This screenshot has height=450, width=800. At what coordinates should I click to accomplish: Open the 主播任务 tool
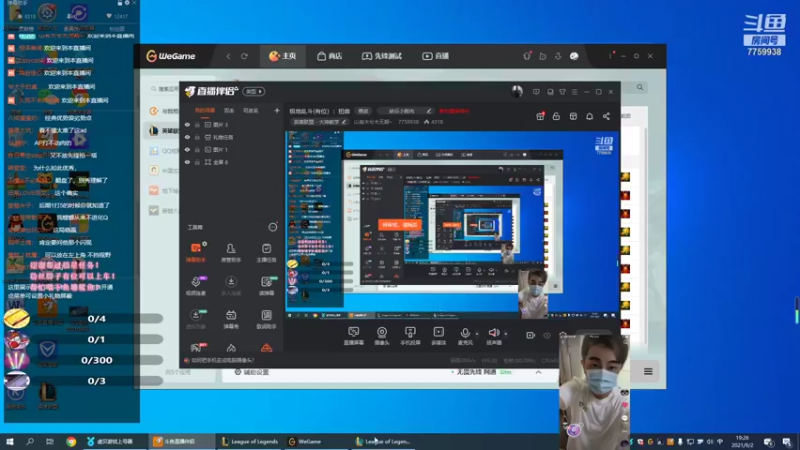click(266, 253)
